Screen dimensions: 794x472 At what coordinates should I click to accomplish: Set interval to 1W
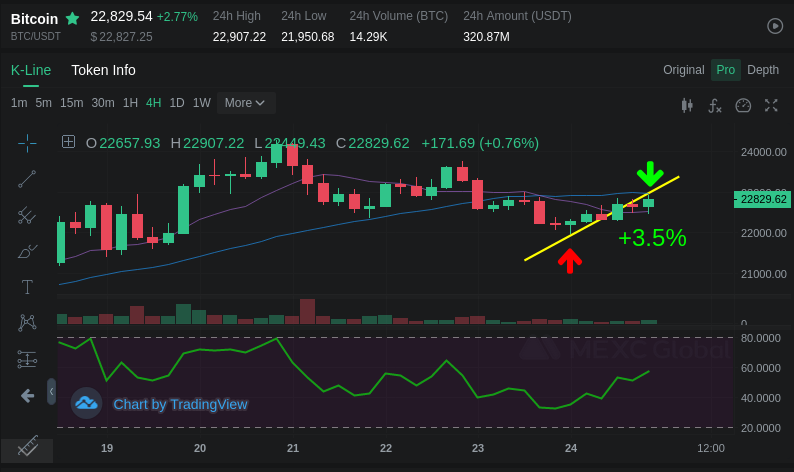[x=202, y=103]
